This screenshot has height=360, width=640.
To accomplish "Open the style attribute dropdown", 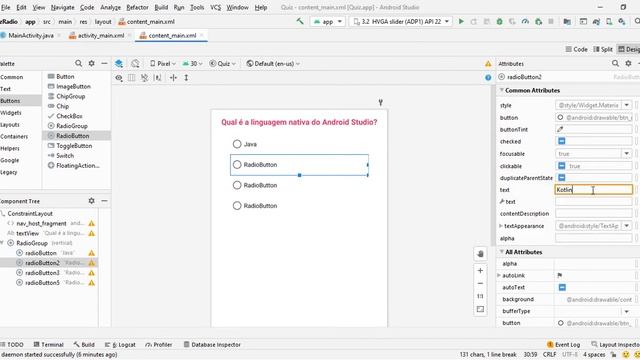I will tap(627, 105).
